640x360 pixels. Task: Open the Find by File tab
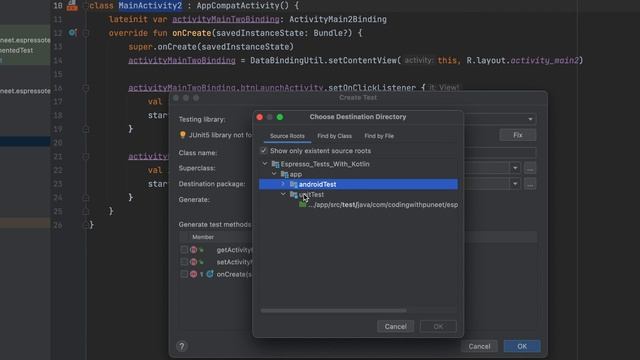(x=379, y=136)
